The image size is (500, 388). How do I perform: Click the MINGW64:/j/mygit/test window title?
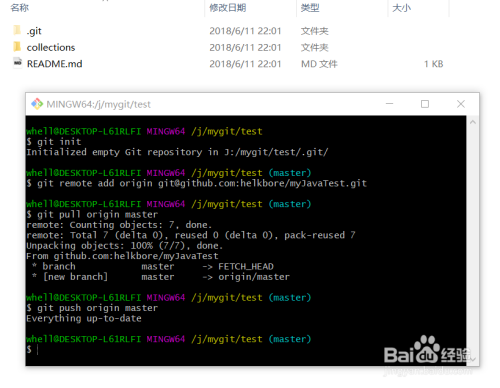[x=99, y=104]
